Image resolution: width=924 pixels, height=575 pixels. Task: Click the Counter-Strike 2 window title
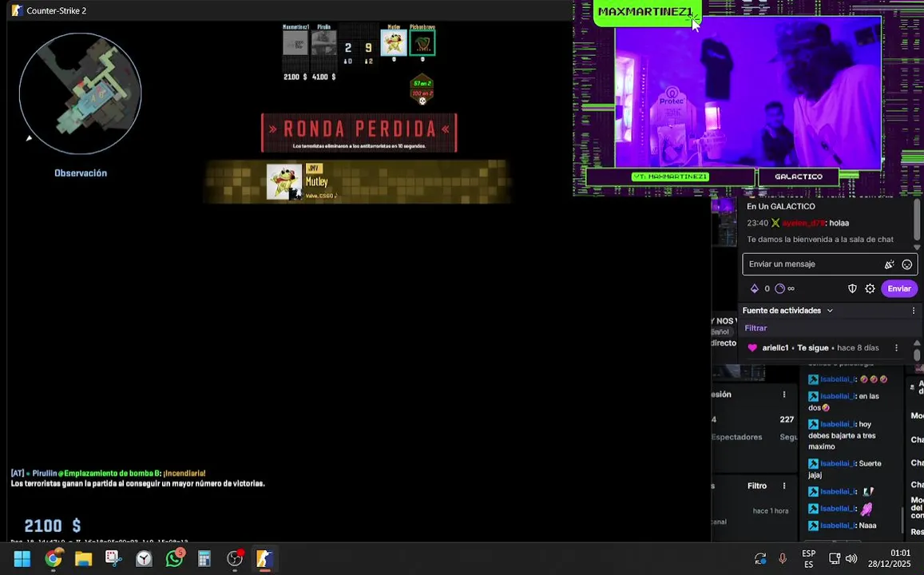(x=56, y=10)
